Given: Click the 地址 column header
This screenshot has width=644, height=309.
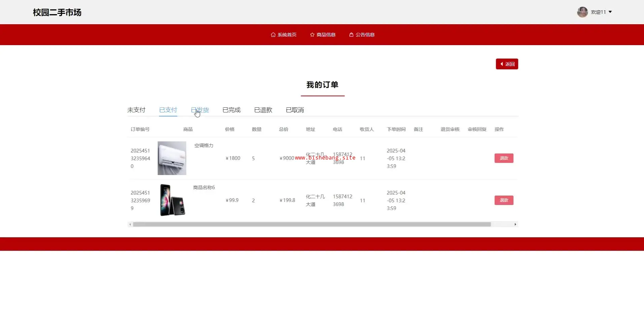Looking at the screenshot, I should (311, 129).
